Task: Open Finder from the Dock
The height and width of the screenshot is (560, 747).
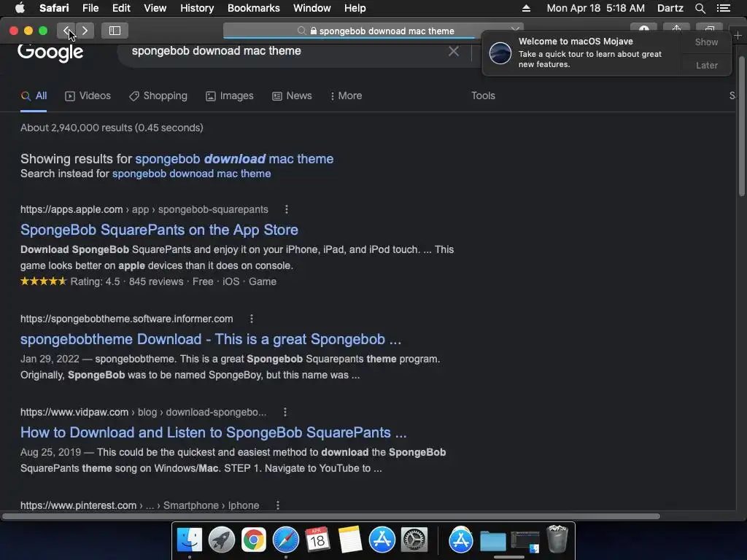Action: pyautogui.click(x=190, y=540)
